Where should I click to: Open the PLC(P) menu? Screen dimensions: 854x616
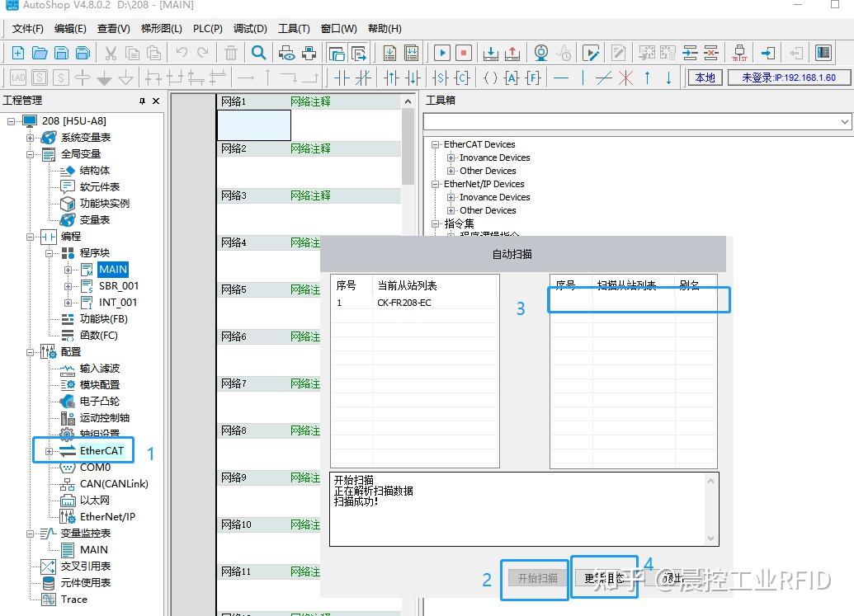pyautogui.click(x=207, y=28)
